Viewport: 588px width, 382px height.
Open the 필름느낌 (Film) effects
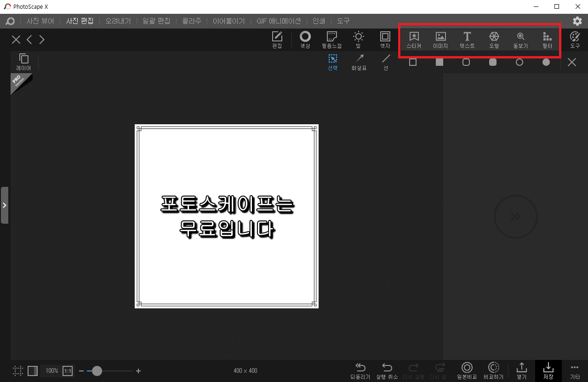(x=331, y=40)
